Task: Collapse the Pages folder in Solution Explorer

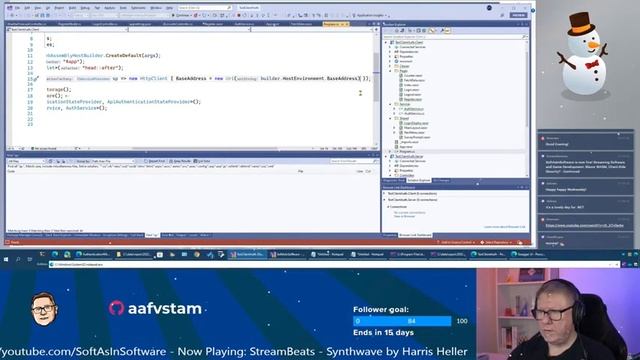Action: (x=391, y=71)
